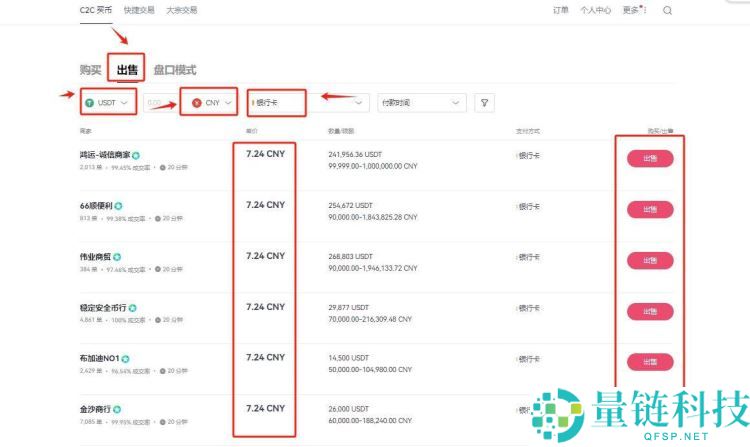The image size is (750, 447).
Task: Open merchant 66顺便利 profile
Action: 96,206
